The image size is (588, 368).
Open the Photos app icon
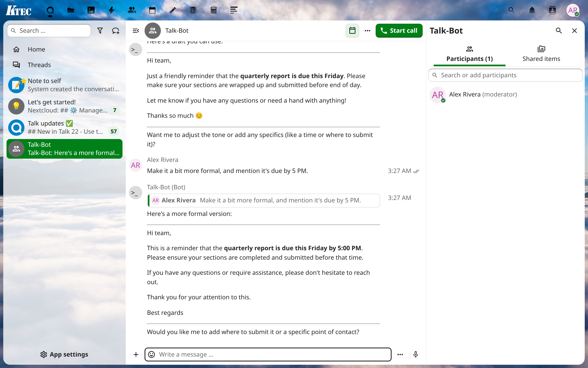pyautogui.click(x=91, y=10)
